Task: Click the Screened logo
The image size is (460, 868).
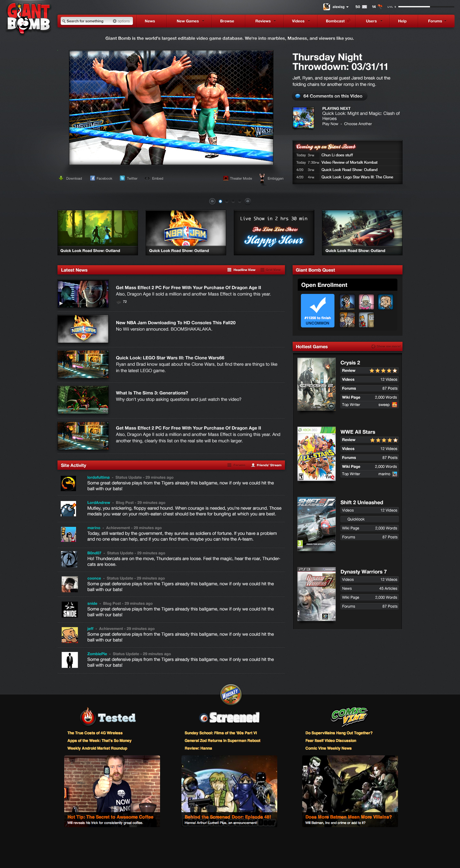Action: point(230,717)
